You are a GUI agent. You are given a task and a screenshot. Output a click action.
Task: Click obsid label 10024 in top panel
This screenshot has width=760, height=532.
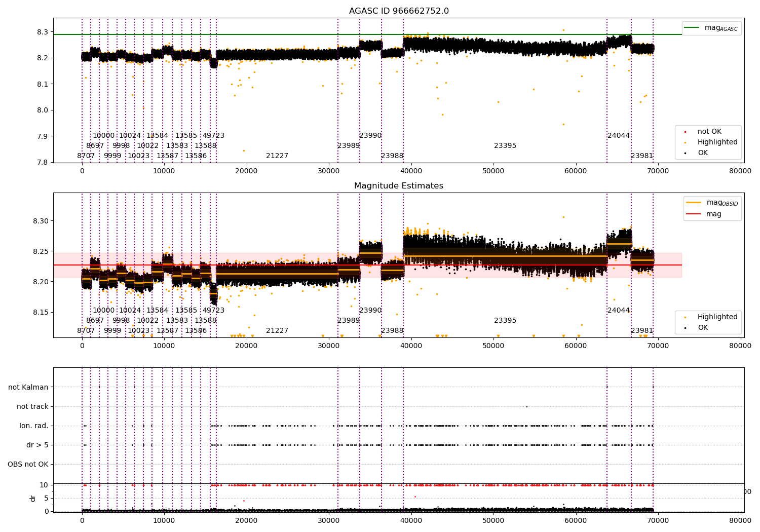coord(130,136)
